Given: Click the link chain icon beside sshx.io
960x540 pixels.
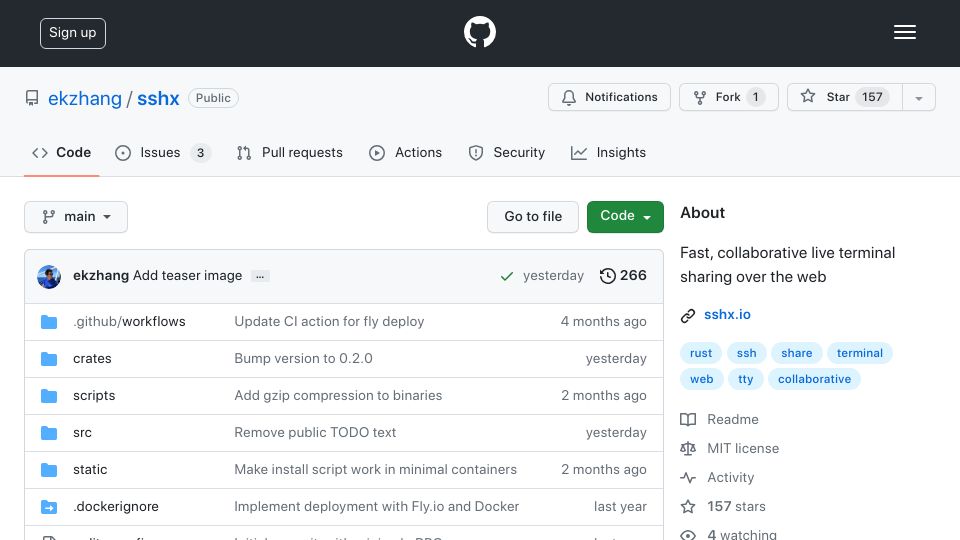Looking at the screenshot, I should [x=688, y=315].
